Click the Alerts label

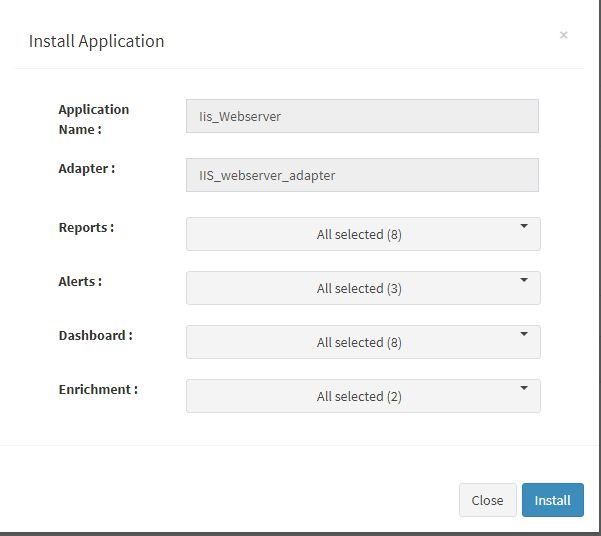click(x=80, y=281)
